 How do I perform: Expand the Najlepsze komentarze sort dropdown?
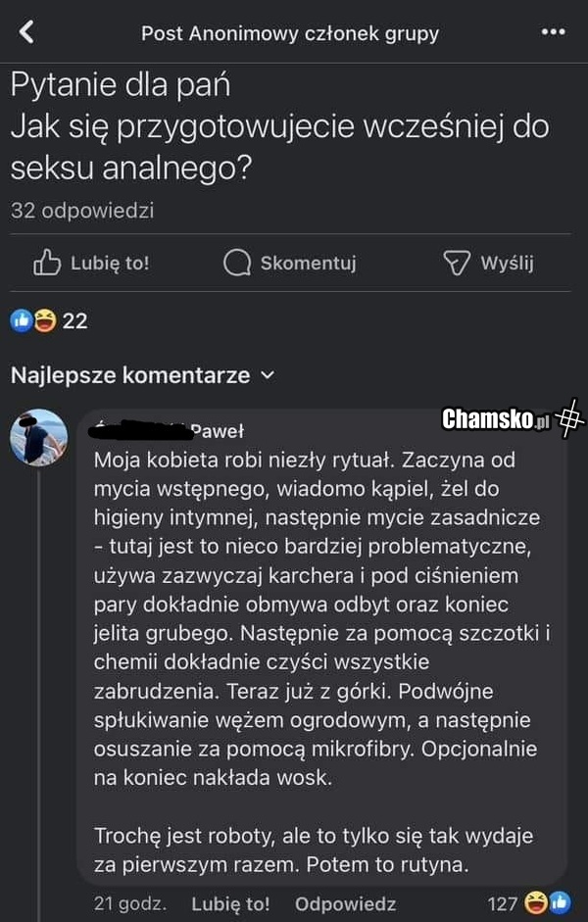tap(268, 375)
